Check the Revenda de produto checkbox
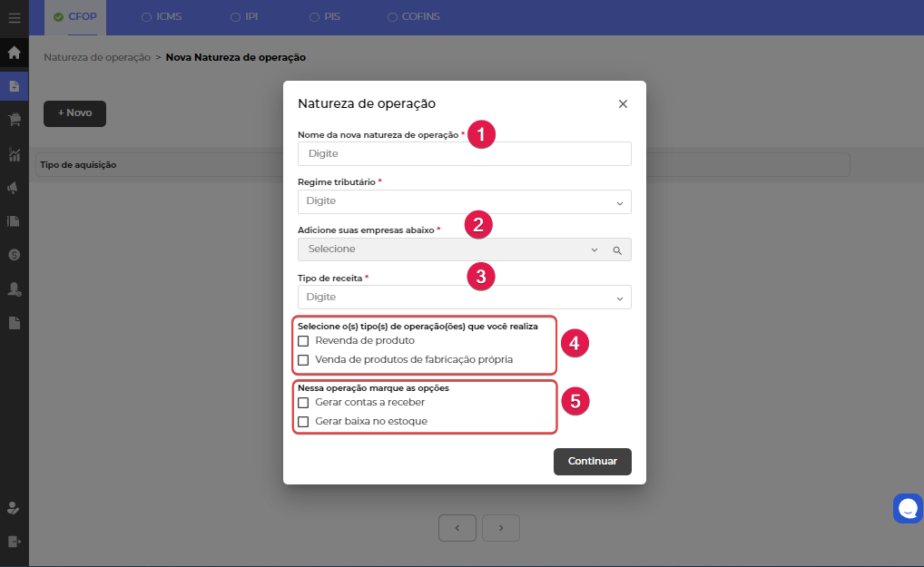This screenshot has height=567, width=924. (x=303, y=341)
